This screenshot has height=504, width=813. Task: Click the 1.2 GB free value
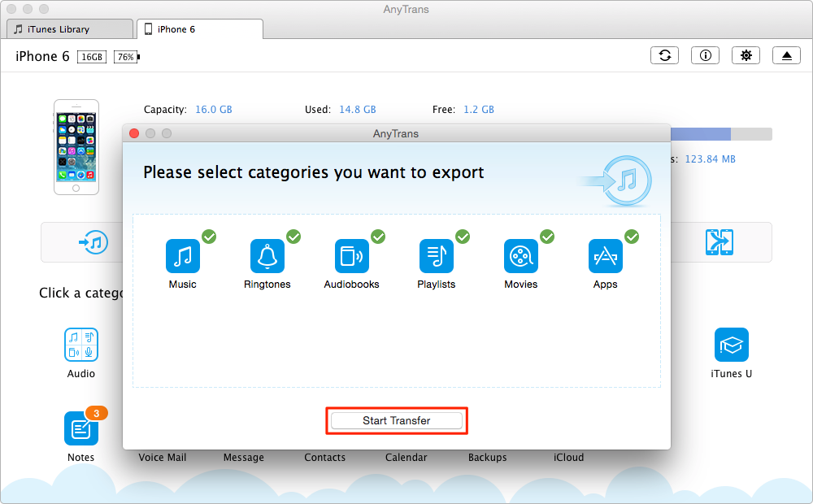pyautogui.click(x=479, y=110)
